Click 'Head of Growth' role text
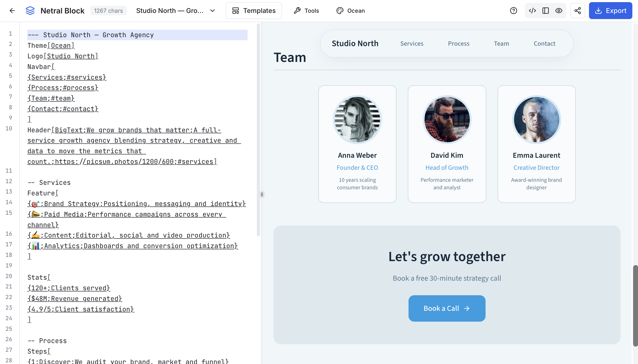638x364 pixels. coord(447,167)
